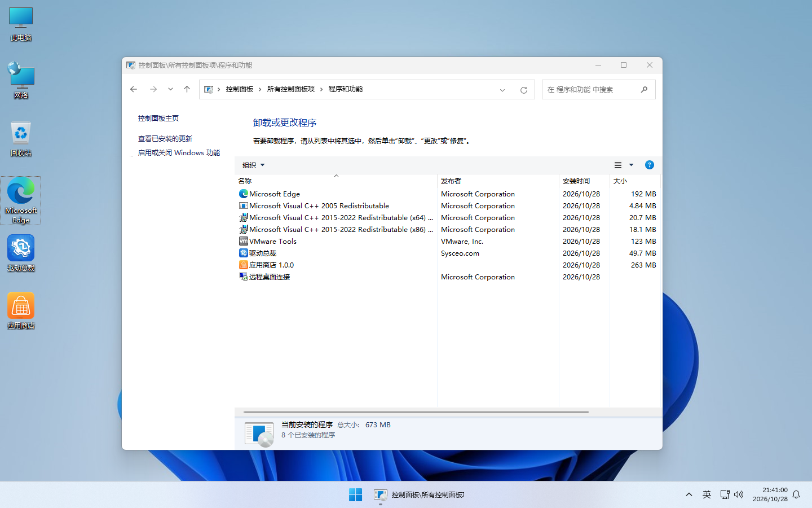The image size is (812, 508).
Task: Sort by 名称 column header
Action: point(336,181)
